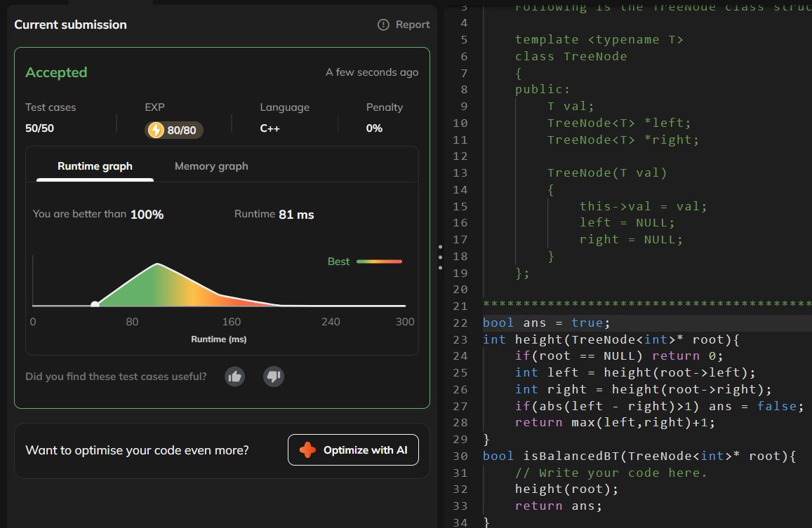This screenshot has height=528, width=812.
Task: Click the orange sparkle AI icon
Action: [307, 450]
